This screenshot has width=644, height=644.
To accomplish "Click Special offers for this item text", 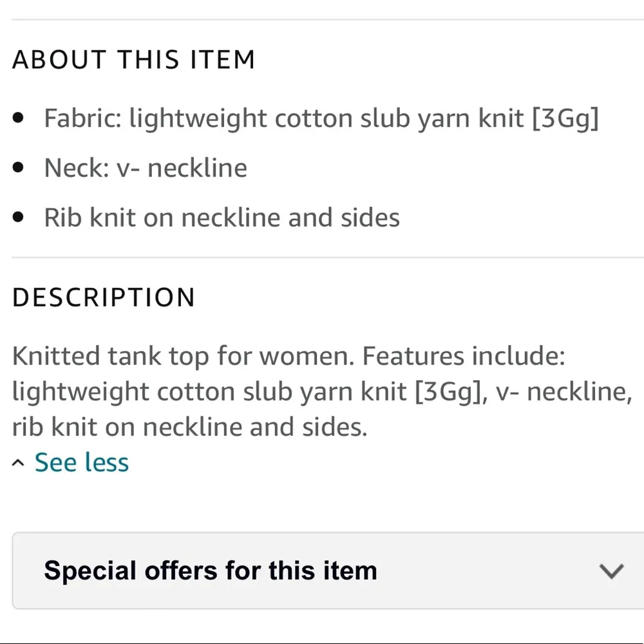I will pyautogui.click(x=211, y=571).
